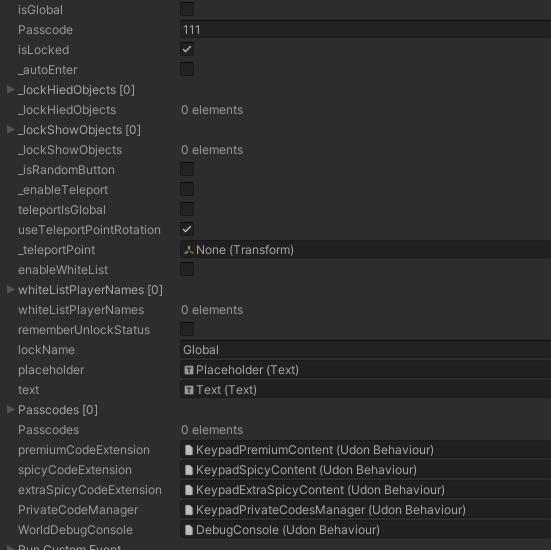
Task: Edit the lockName field showing Global
Action: pyautogui.click(x=365, y=350)
